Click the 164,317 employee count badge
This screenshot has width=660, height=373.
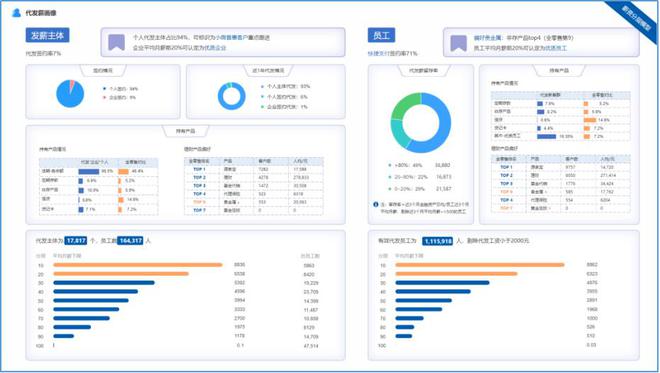coord(130,240)
